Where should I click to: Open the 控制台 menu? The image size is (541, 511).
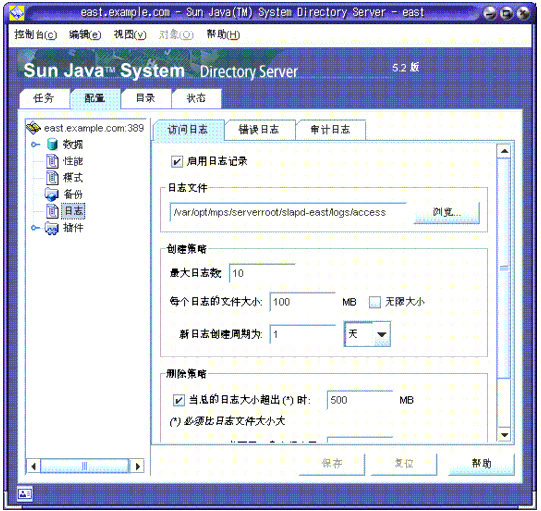[36, 35]
